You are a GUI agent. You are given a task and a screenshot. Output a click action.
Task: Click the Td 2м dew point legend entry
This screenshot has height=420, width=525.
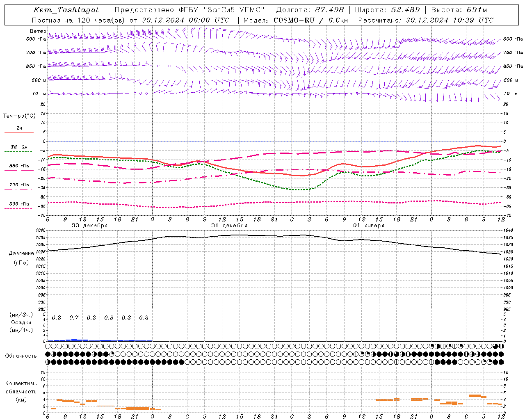(x=19, y=147)
